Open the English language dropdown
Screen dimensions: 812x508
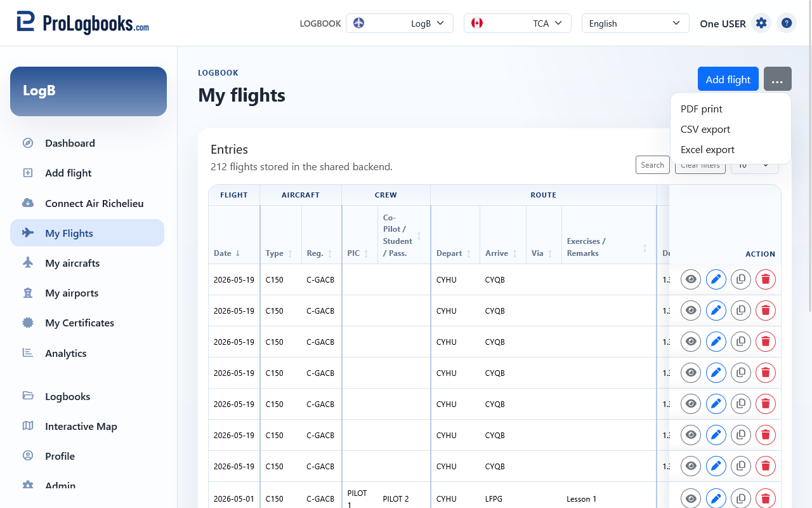(636, 23)
